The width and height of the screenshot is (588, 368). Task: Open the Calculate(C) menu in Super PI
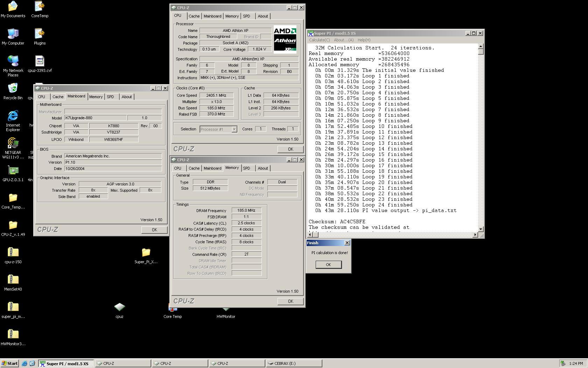(x=319, y=40)
